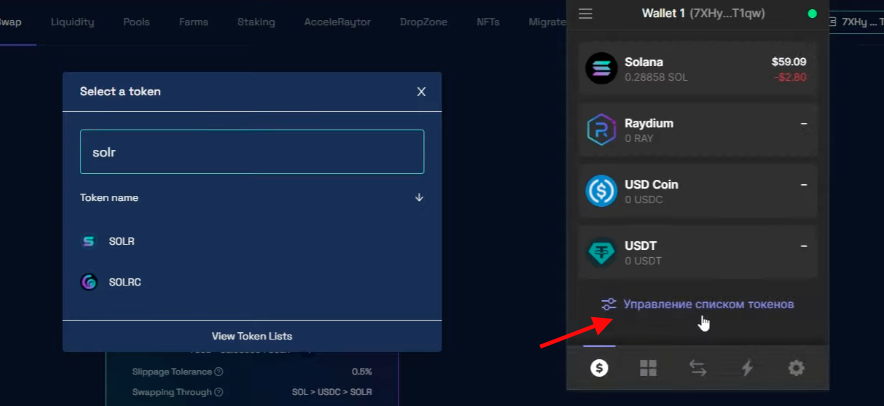Click the sliders icon beside token list management
Viewport: 884px width, 406px height.
(x=609, y=304)
